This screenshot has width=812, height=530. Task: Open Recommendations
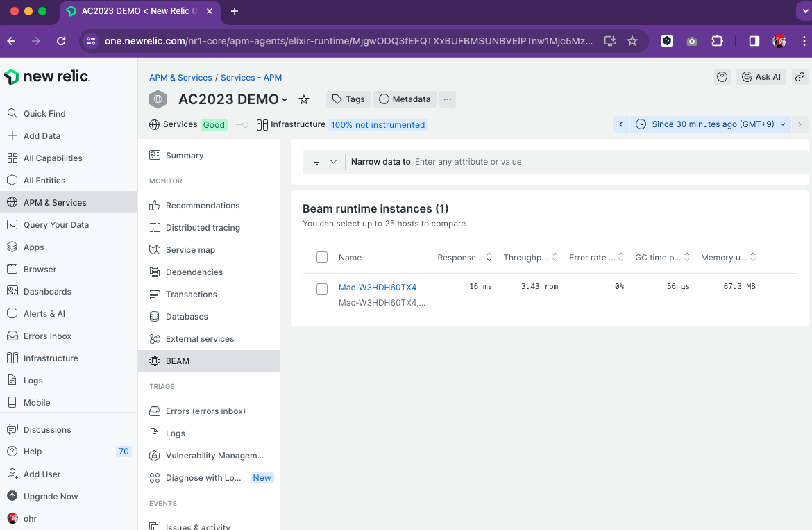pyautogui.click(x=194, y=206)
